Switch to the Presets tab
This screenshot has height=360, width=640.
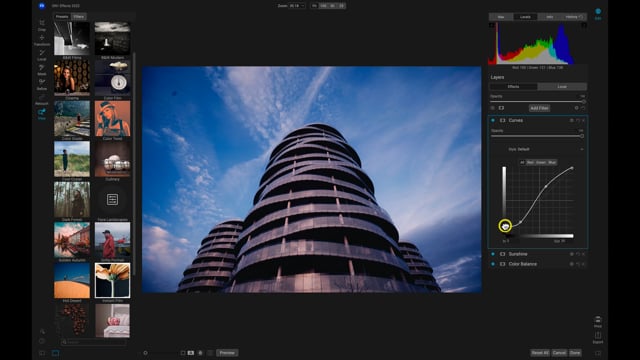pyautogui.click(x=62, y=17)
